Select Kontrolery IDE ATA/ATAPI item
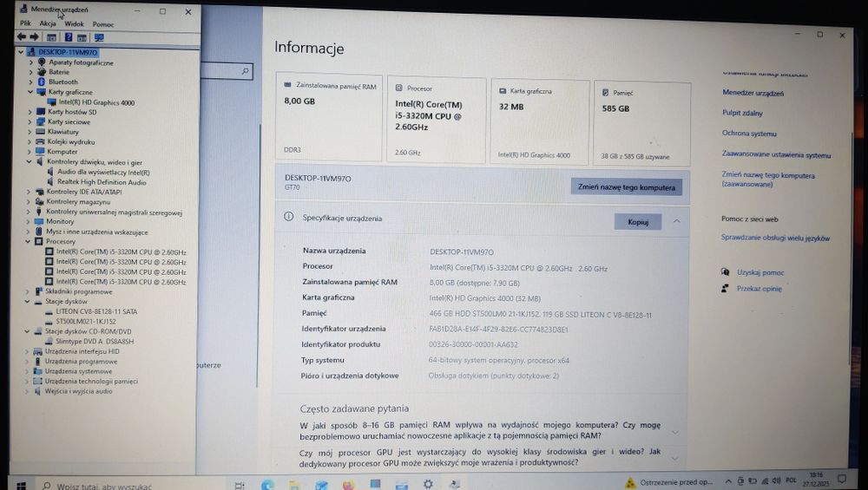 pos(84,192)
